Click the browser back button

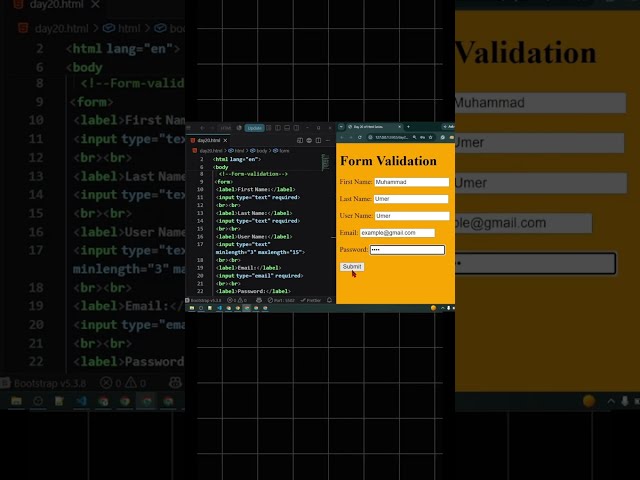(342, 138)
